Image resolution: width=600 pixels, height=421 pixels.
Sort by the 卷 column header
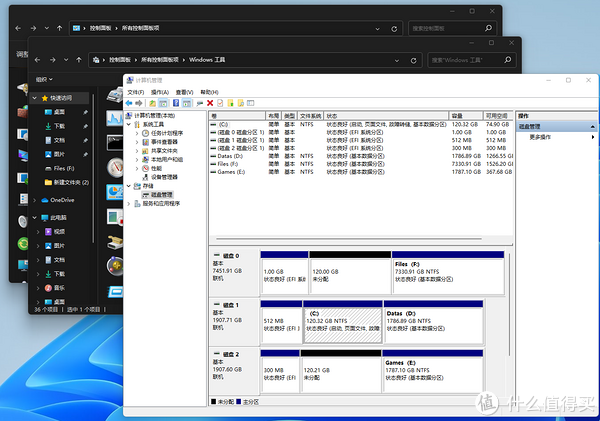(x=237, y=116)
